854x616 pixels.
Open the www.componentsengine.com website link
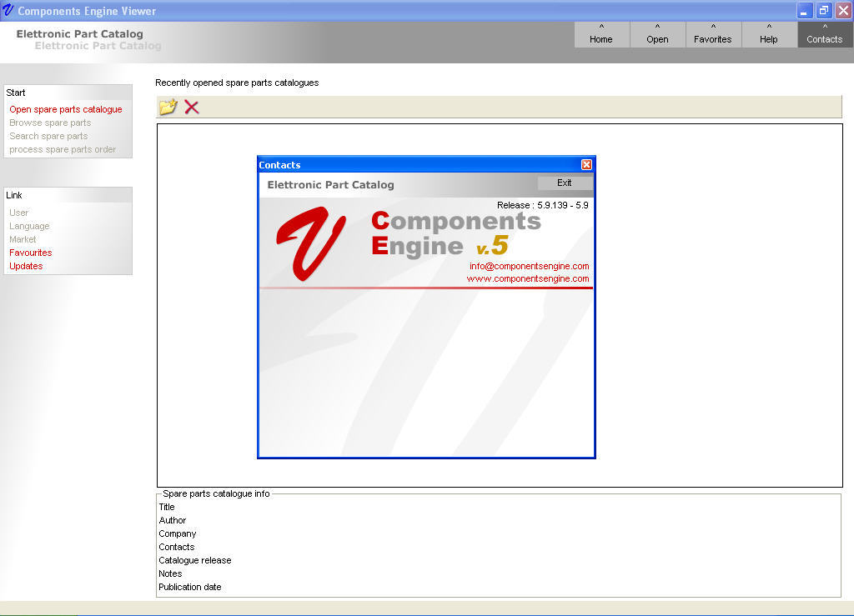[x=528, y=278]
